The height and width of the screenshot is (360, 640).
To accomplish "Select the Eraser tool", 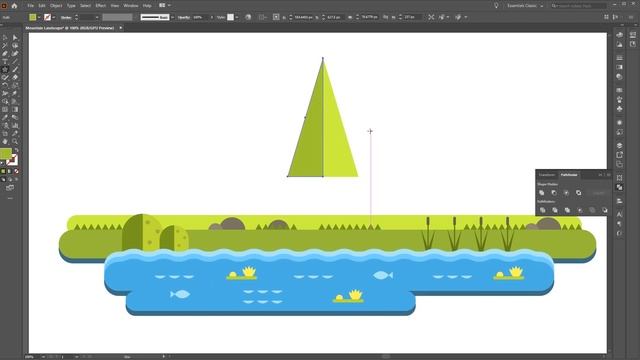I will [x=15, y=78].
